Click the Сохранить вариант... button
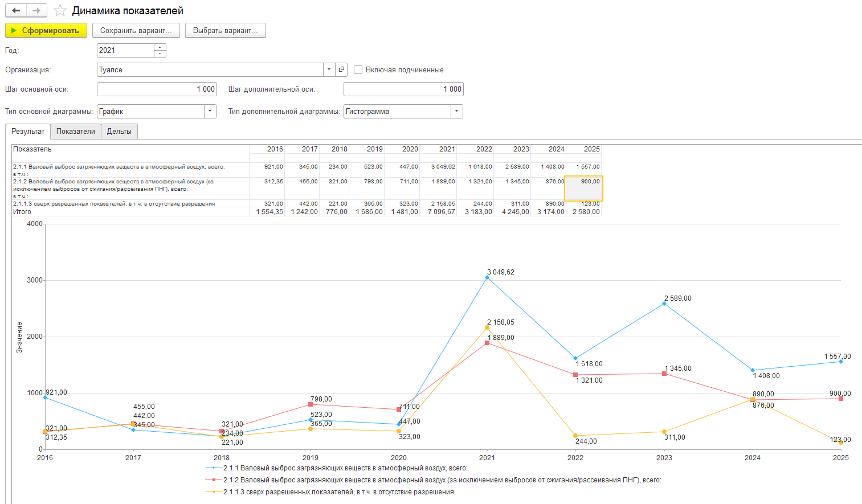Screen dimensions: 862x504 pyautogui.click(x=136, y=31)
